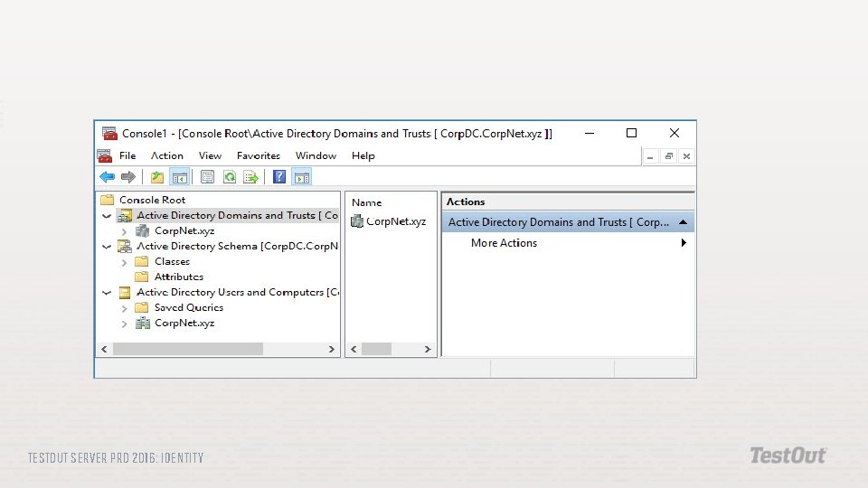
Task: Click the Name pane scrollbar thumb
Action: pos(376,349)
